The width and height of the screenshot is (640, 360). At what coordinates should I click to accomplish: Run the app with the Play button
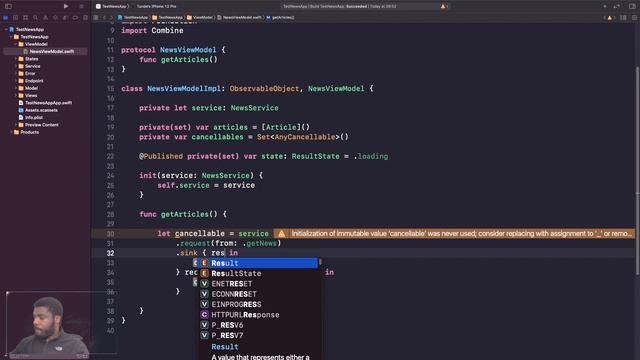pos(66,6)
